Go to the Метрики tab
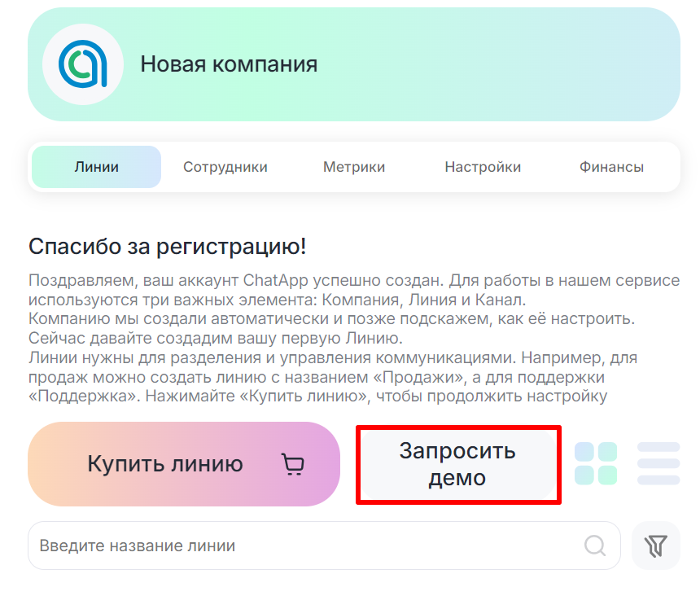700x596 pixels. (354, 167)
